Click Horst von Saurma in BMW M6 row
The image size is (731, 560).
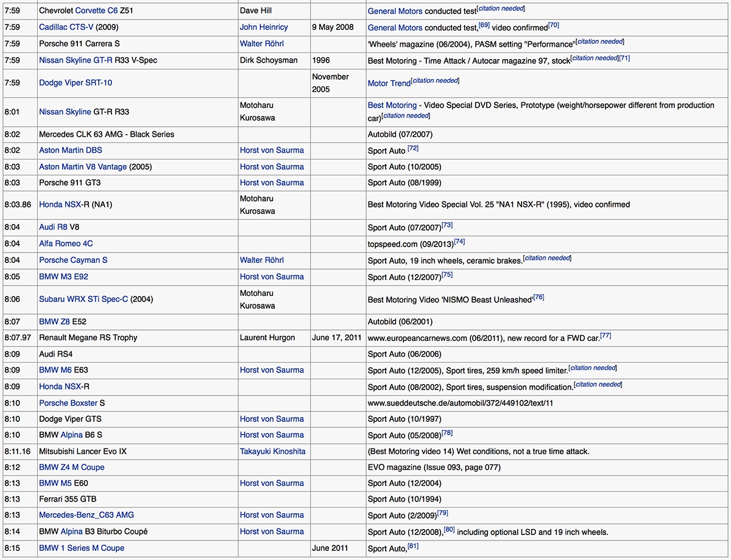[272, 369]
